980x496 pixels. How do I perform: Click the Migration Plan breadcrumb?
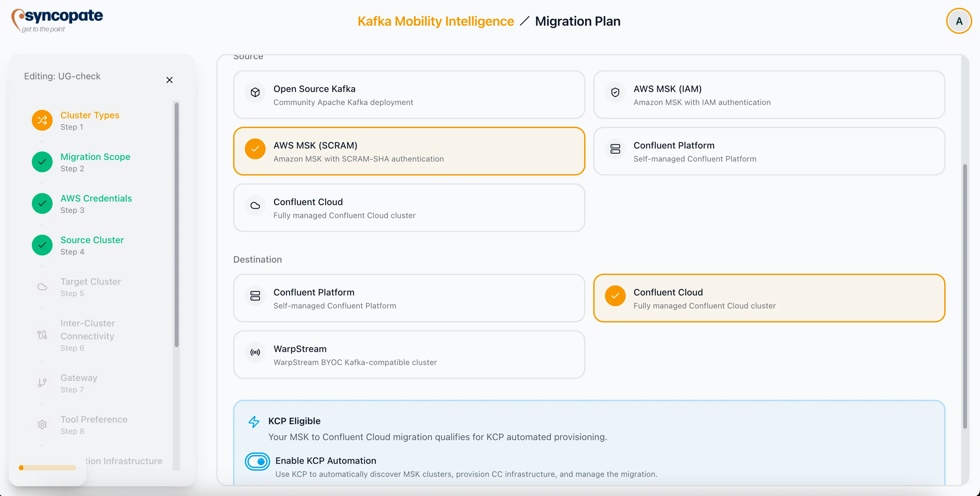577,21
